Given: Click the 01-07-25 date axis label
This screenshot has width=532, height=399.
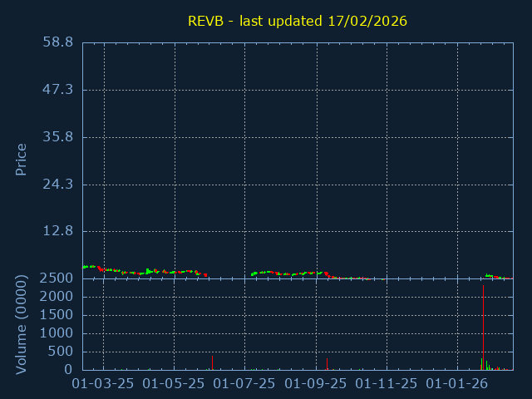Looking at the screenshot, I should [x=244, y=384].
